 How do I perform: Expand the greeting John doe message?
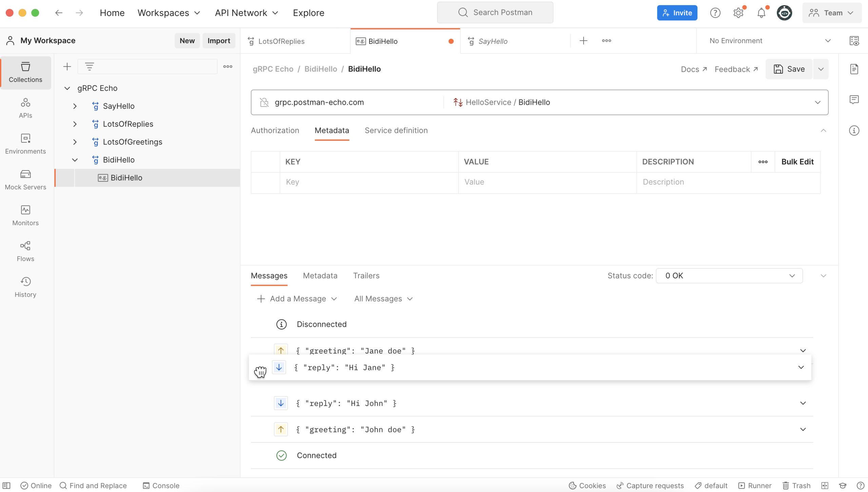click(x=803, y=429)
